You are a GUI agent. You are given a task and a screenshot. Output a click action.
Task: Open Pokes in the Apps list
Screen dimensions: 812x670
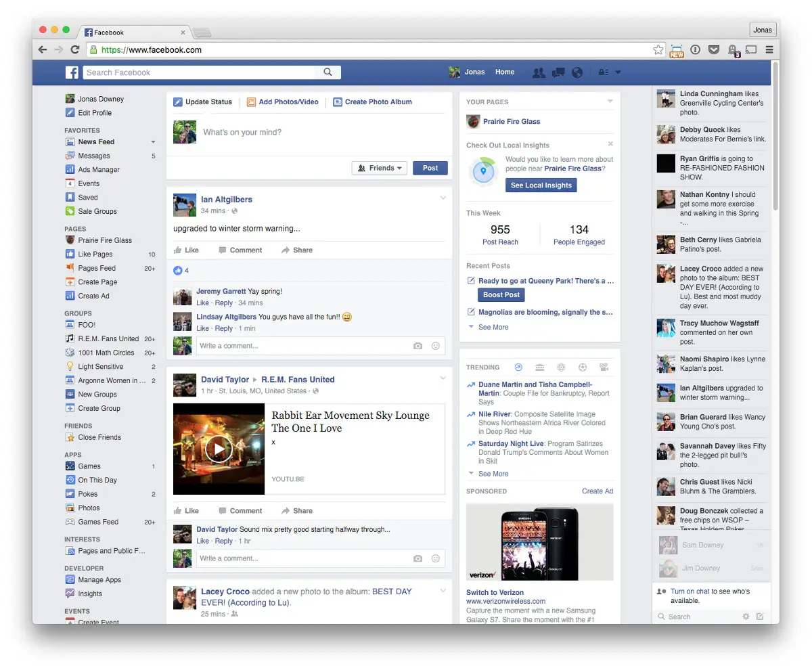[88, 494]
